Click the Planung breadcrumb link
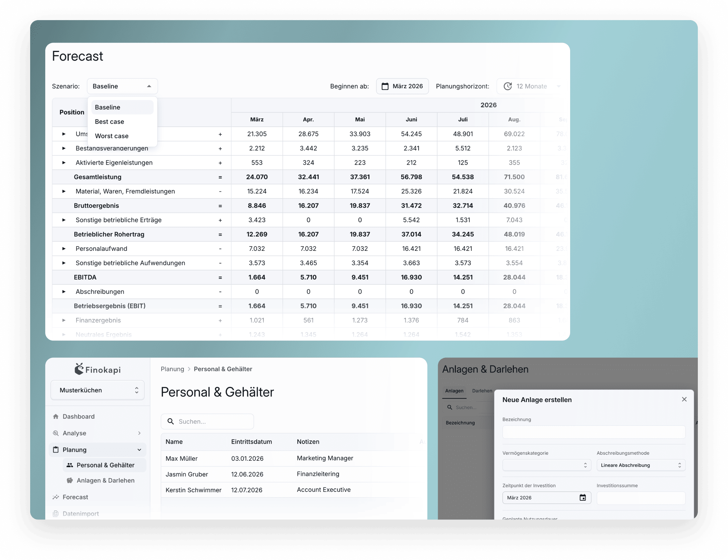728x560 pixels. point(172,369)
